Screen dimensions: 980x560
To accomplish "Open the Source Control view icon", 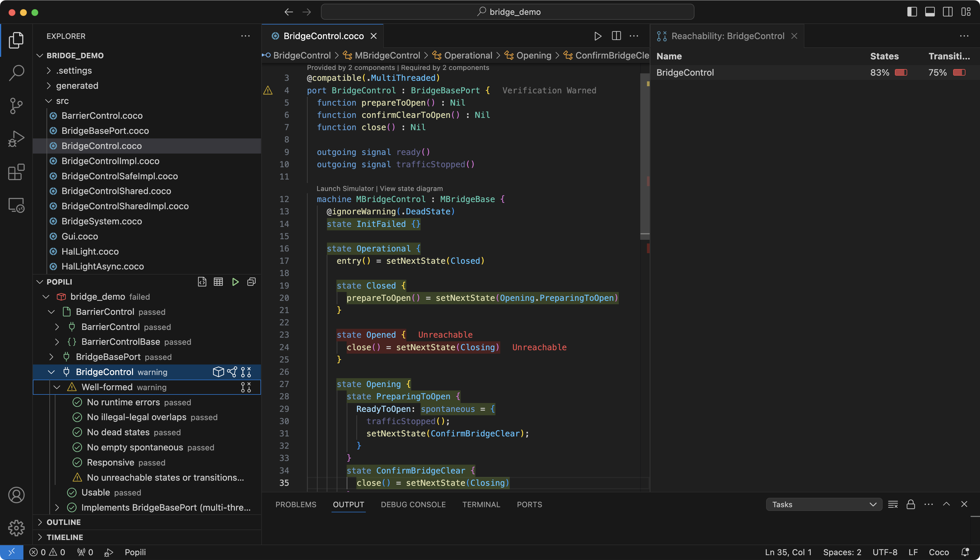I will click(x=16, y=106).
